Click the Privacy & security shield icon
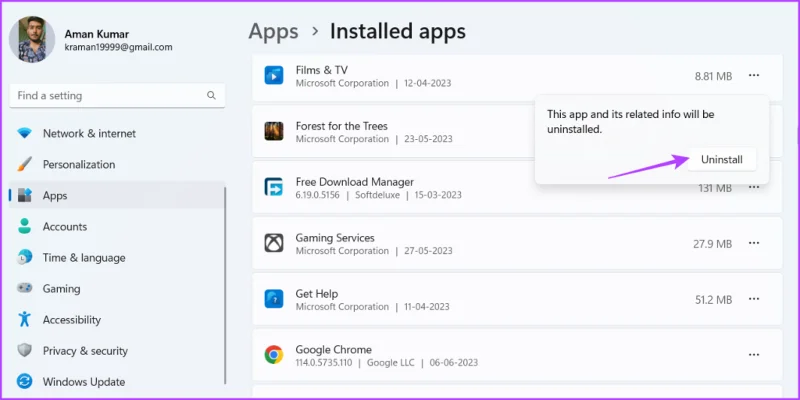The width and height of the screenshot is (800, 400). coord(24,351)
